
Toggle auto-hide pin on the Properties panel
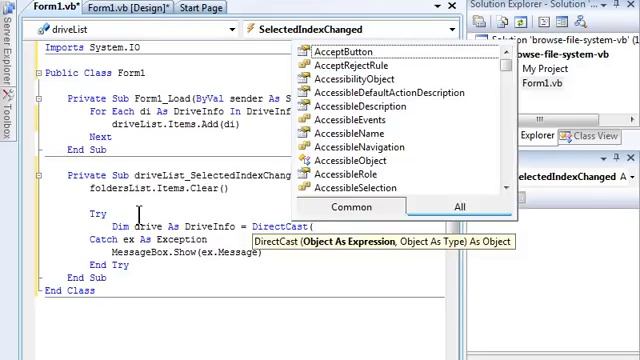[616, 158]
